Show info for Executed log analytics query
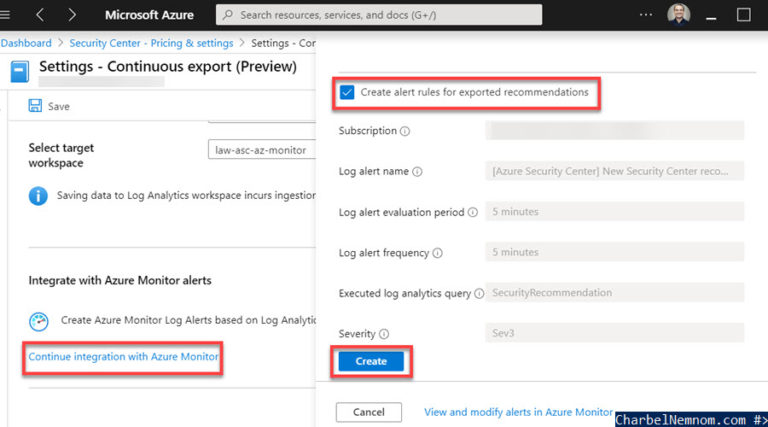 479,293
